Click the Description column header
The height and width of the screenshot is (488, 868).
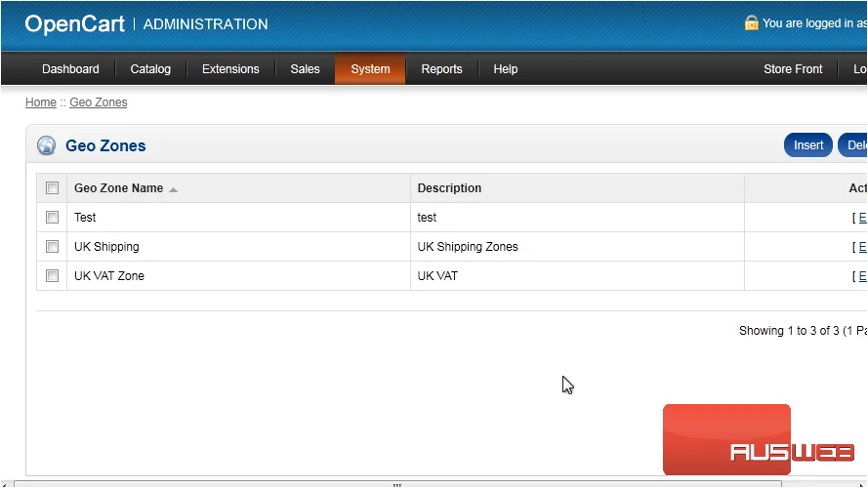pyautogui.click(x=449, y=188)
